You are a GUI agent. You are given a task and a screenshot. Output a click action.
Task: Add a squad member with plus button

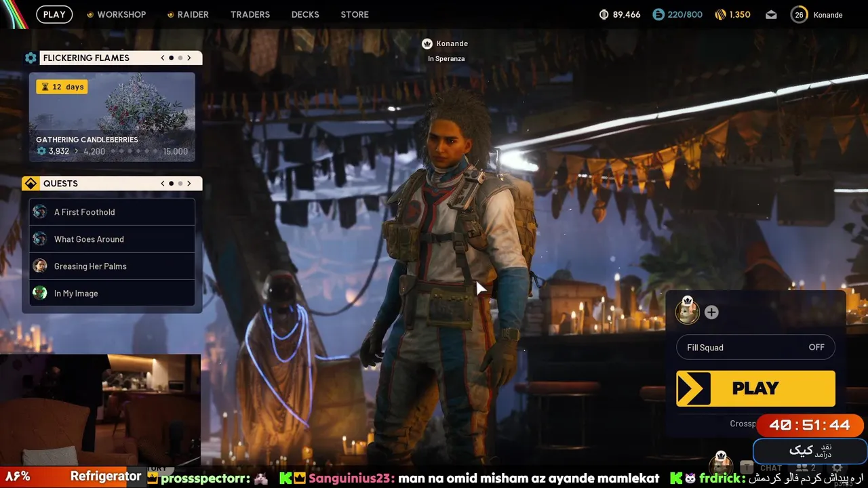(711, 312)
